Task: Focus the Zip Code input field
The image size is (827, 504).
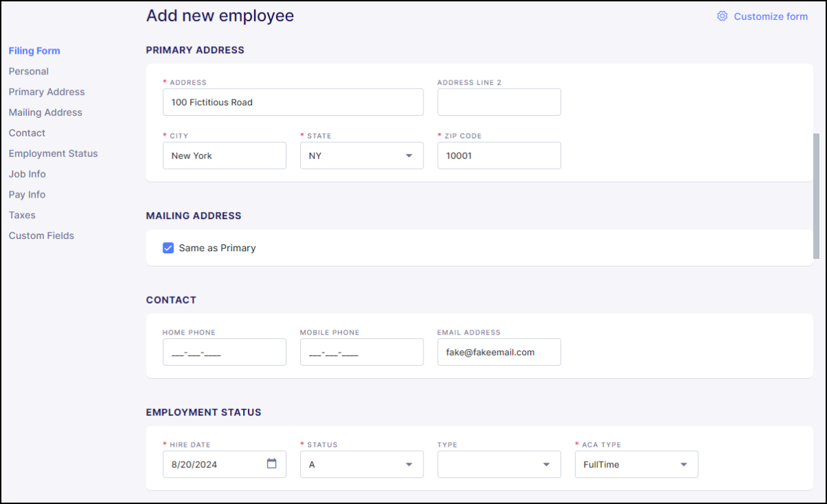Action: click(499, 156)
